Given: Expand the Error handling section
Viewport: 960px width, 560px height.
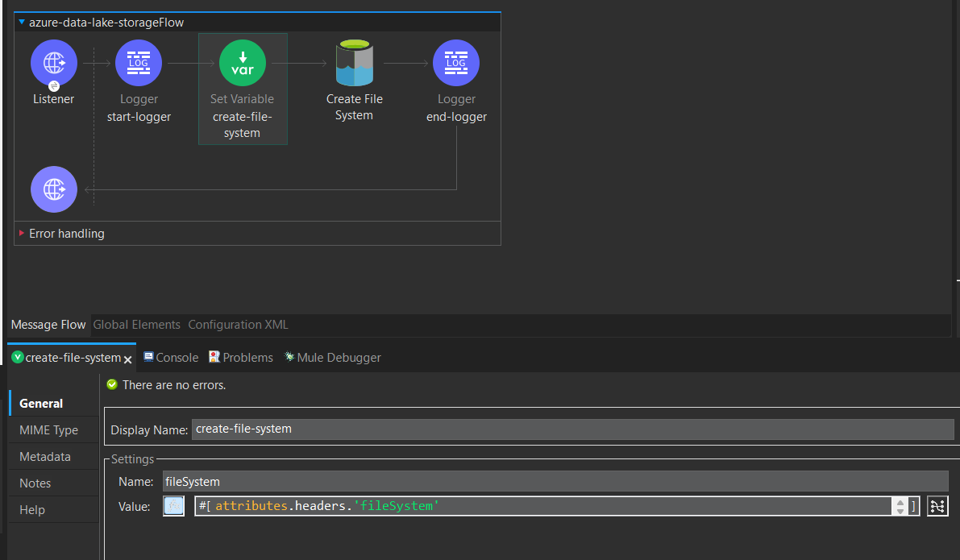Looking at the screenshot, I should coord(20,233).
